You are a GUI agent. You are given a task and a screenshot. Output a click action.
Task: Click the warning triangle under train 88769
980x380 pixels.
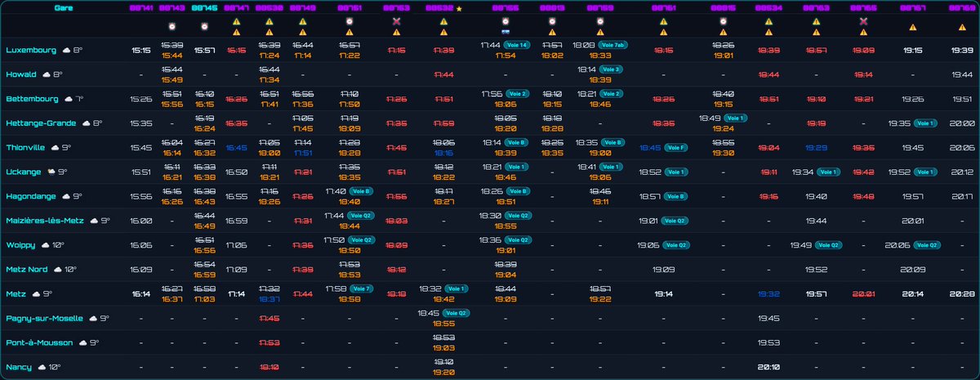click(962, 28)
